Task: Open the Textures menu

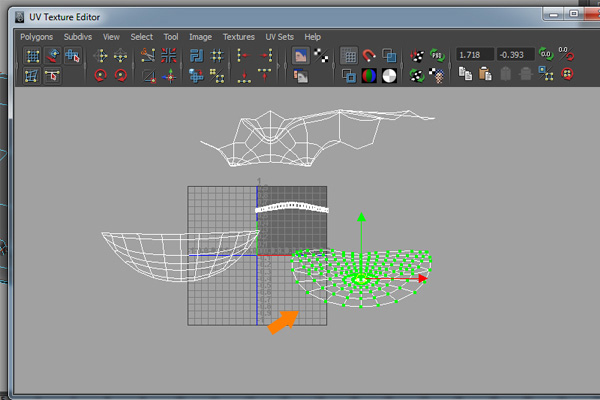Action: point(239,37)
